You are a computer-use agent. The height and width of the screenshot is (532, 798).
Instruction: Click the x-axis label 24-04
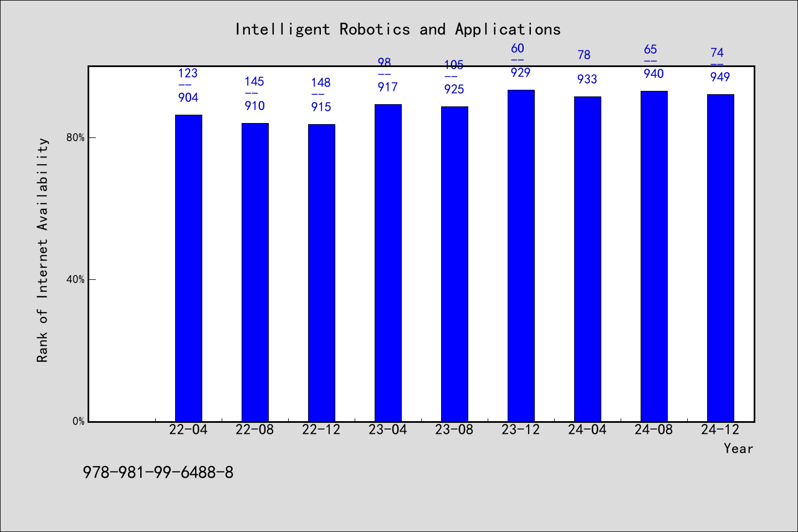587,430
